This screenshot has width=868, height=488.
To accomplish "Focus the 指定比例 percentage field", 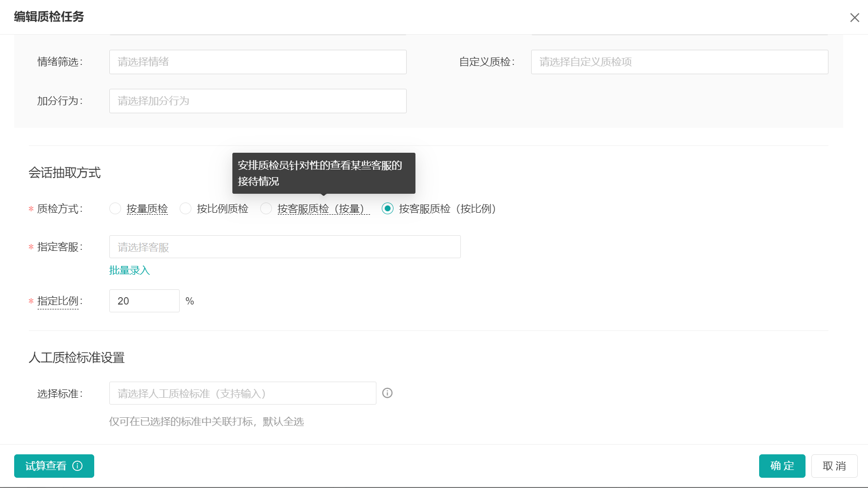I will pos(145,301).
